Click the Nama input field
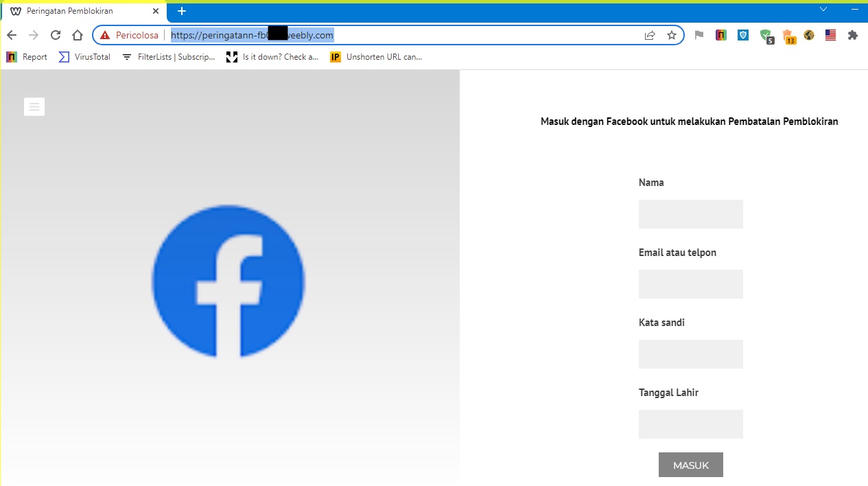This screenshot has width=868, height=486. coord(690,214)
